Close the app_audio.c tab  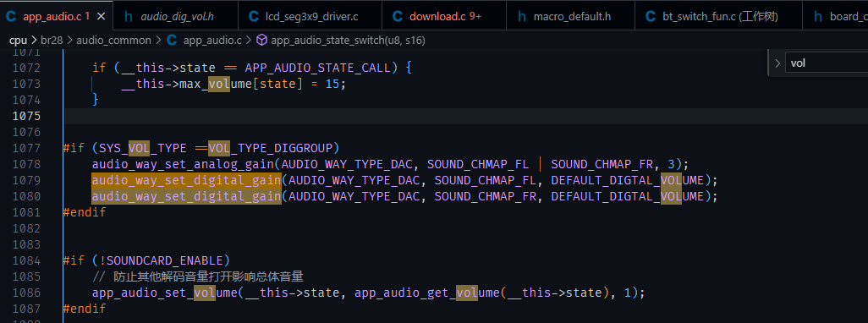click(101, 16)
